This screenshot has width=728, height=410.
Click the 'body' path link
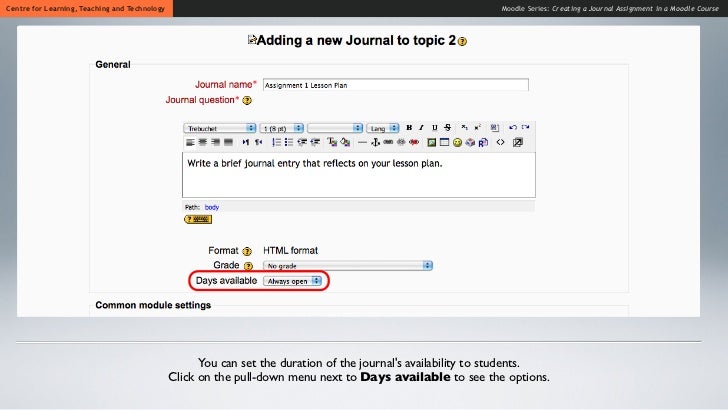[212, 207]
